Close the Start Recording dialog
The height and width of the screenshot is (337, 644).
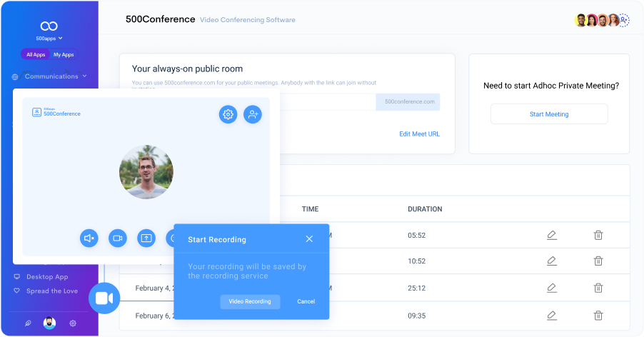click(309, 239)
